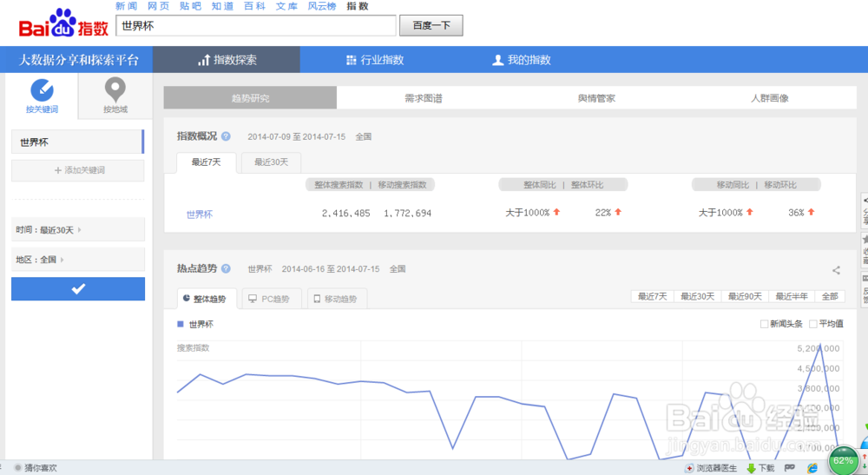The width and height of the screenshot is (868, 475).
Task: Open the 行业指数 navigation tab
Action: pyautogui.click(x=375, y=60)
